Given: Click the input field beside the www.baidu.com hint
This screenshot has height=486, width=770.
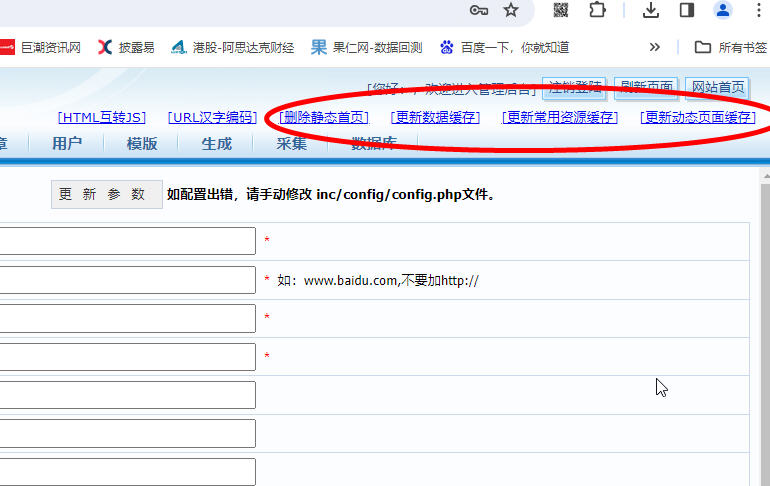Looking at the screenshot, I should [126, 280].
